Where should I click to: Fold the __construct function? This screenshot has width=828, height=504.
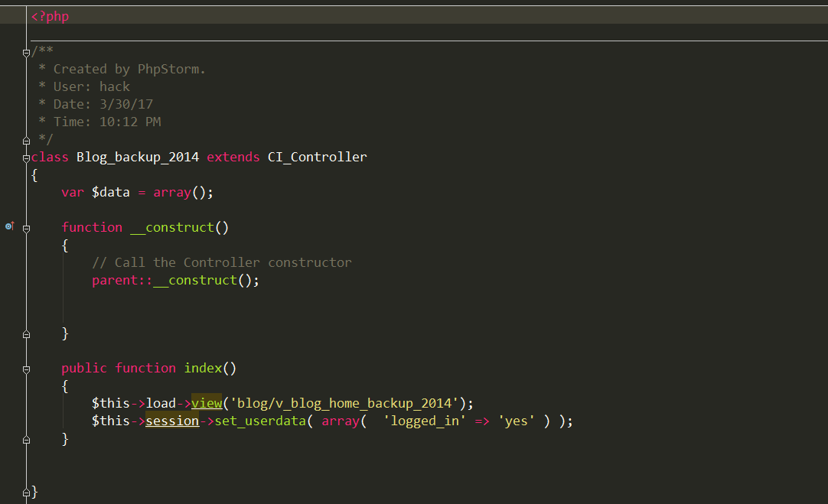click(27, 228)
